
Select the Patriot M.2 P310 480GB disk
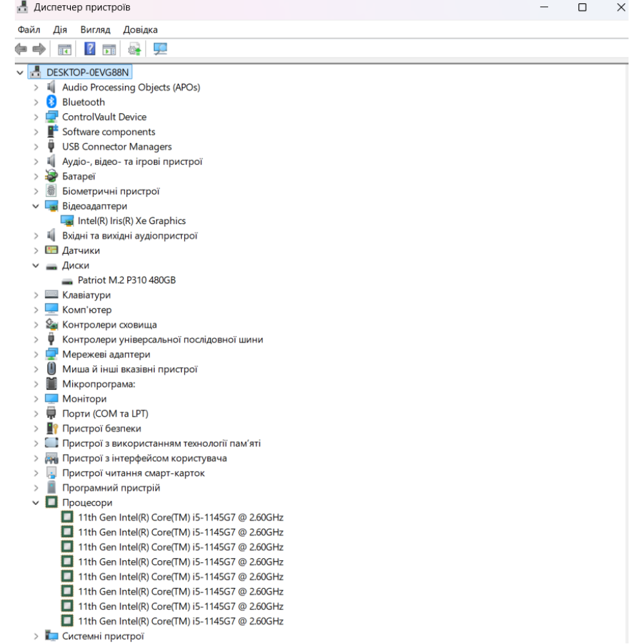[126, 280]
